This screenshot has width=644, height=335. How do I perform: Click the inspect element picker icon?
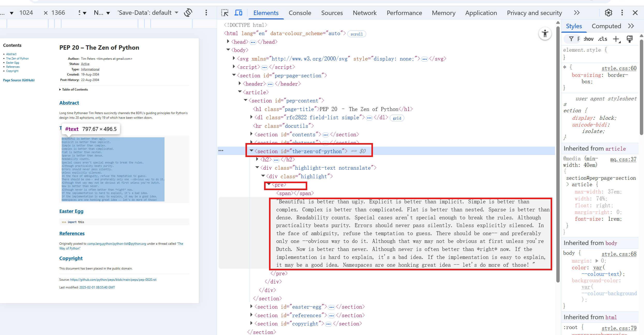click(x=224, y=13)
